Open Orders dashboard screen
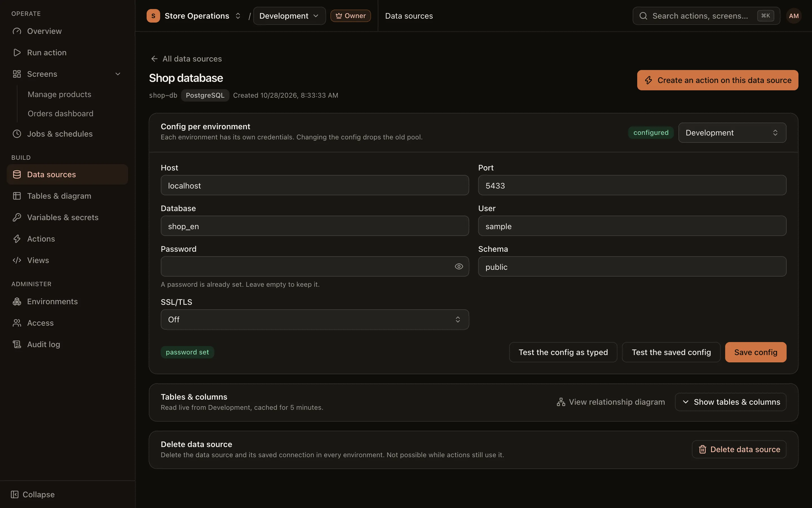This screenshot has width=812, height=508. [x=60, y=113]
